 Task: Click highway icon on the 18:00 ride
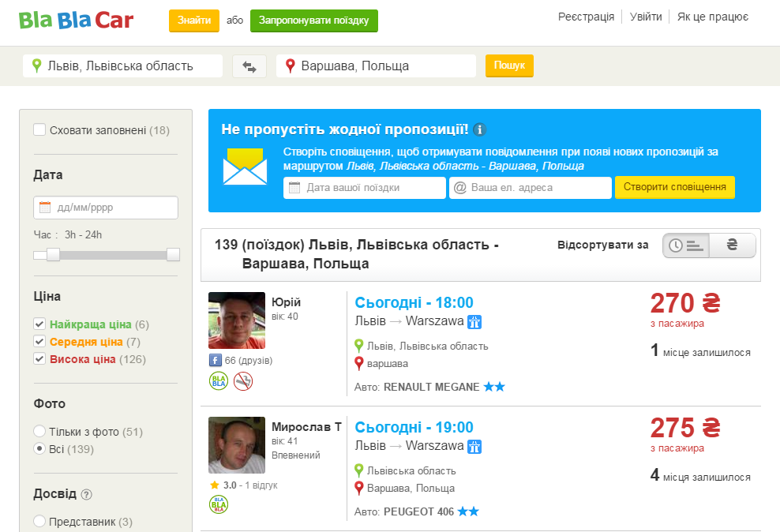[x=474, y=322]
